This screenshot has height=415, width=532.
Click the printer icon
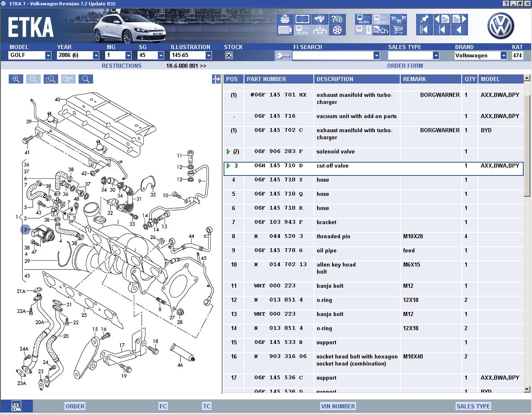(285, 19)
